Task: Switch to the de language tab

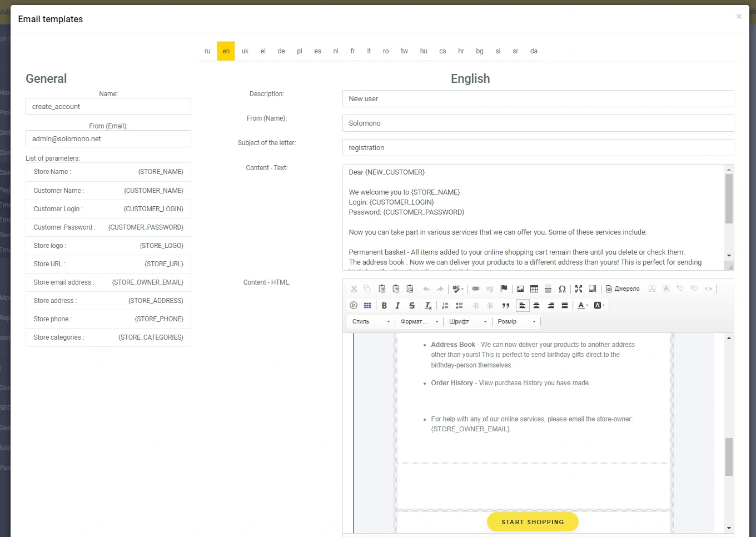Action: 281,51
